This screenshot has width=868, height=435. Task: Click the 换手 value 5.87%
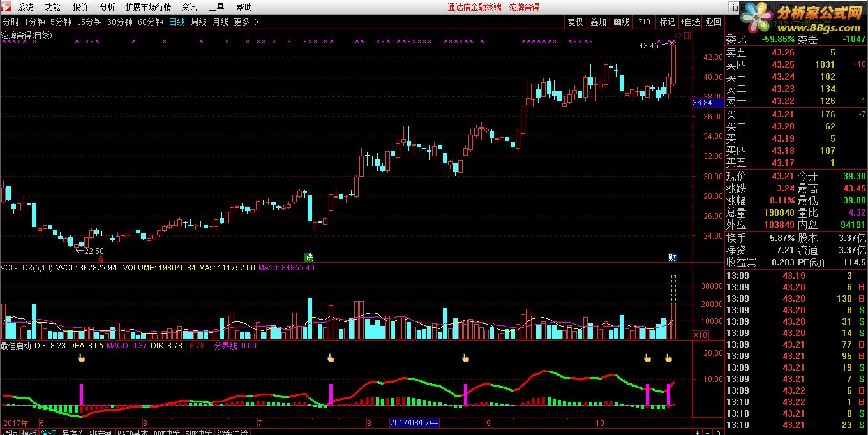pos(782,237)
